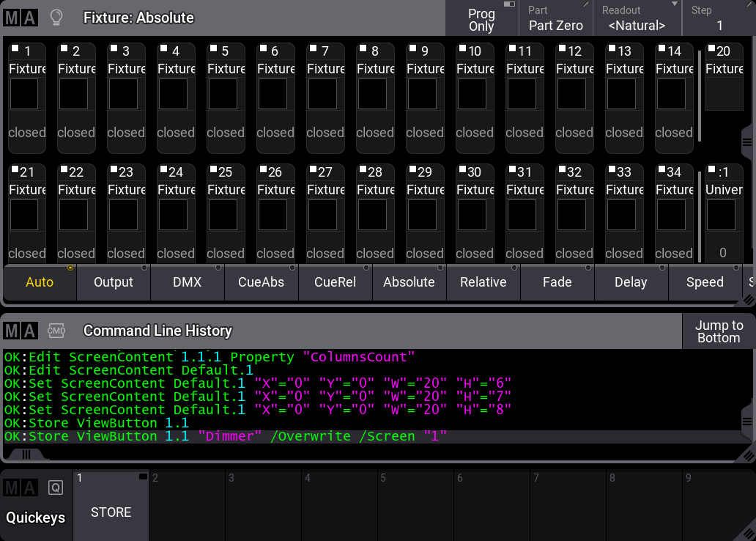The width and height of the screenshot is (756, 541).
Task: Open the Readout Natural dropdown
Action: [637, 19]
